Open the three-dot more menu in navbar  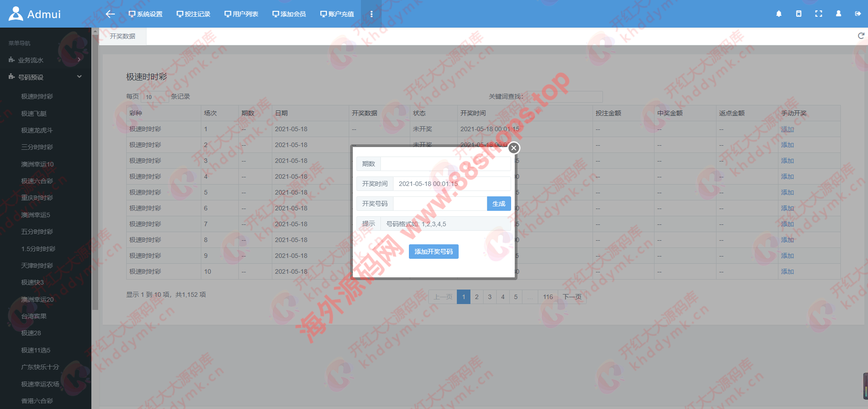click(371, 14)
